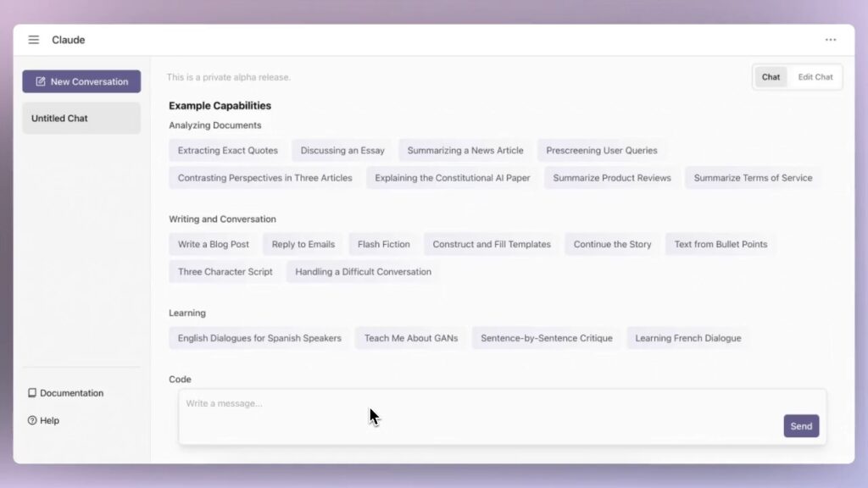The width and height of the screenshot is (868, 488).
Task: Open the Teach Me About GANs example
Action: pyautogui.click(x=410, y=338)
